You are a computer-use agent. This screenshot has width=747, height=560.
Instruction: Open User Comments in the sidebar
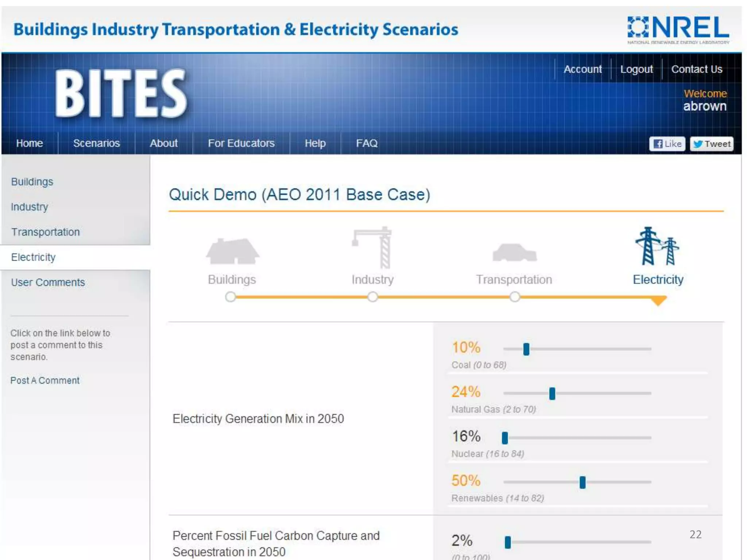click(48, 282)
